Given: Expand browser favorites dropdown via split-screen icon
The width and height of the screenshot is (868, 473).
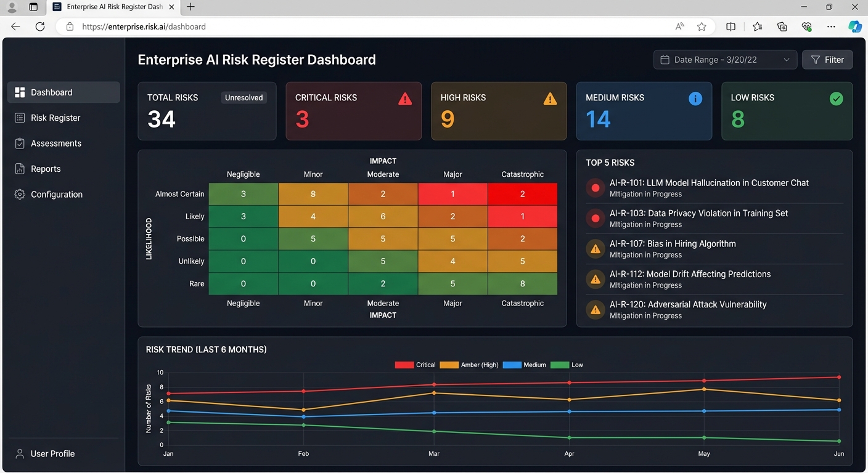Looking at the screenshot, I should click(731, 26).
